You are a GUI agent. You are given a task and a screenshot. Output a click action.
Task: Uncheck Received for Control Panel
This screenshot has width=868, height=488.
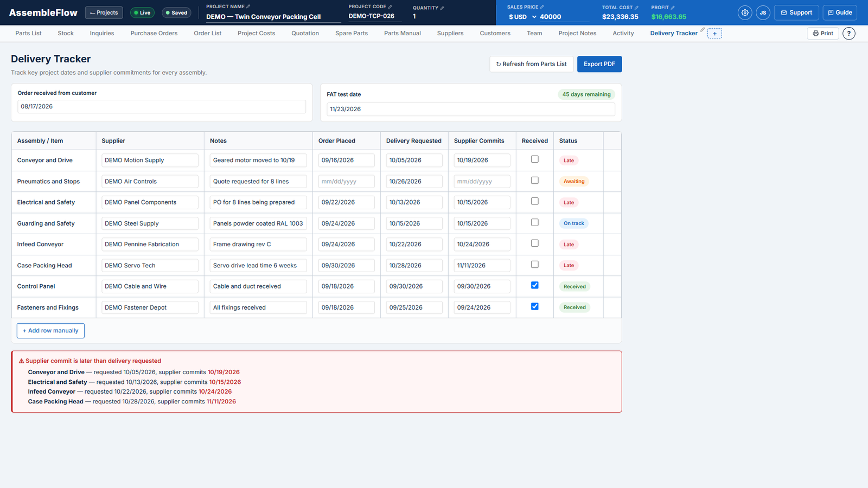pos(535,285)
